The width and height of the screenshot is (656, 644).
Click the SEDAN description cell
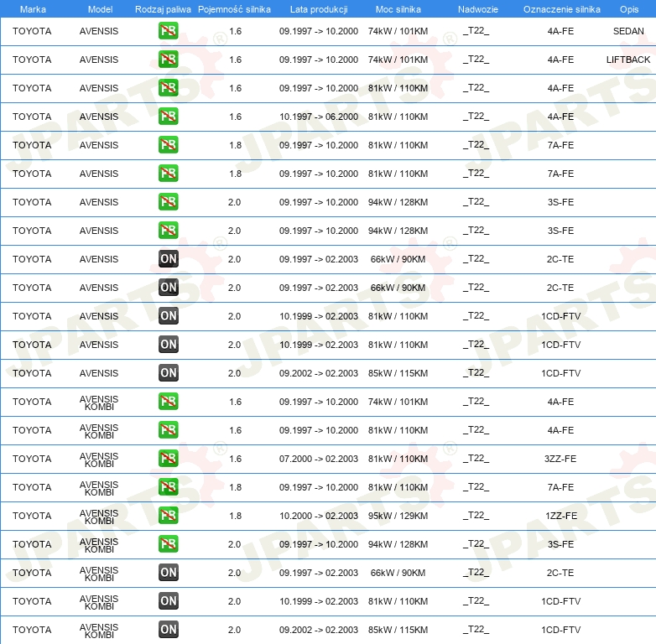pos(628,31)
